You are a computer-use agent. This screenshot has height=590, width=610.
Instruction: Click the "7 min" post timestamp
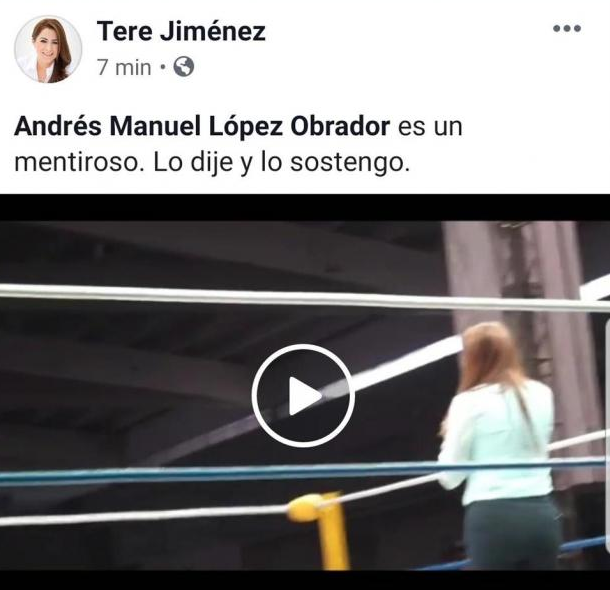click(x=124, y=67)
